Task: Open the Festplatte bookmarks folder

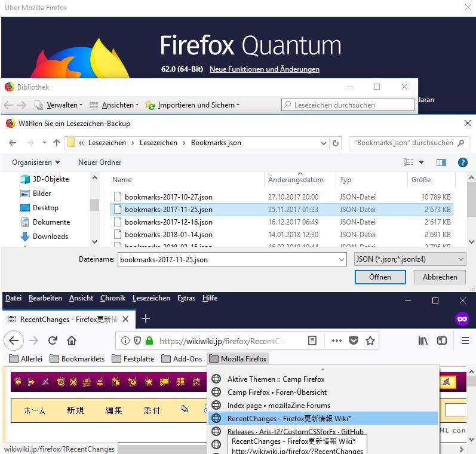Action: click(x=133, y=358)
